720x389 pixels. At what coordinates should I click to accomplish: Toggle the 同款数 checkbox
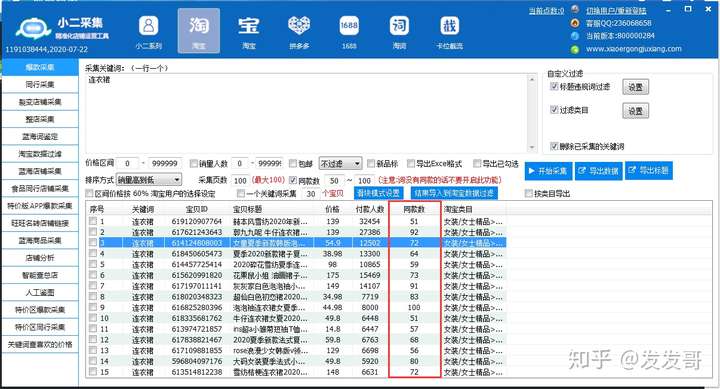(x=293, y=180)
